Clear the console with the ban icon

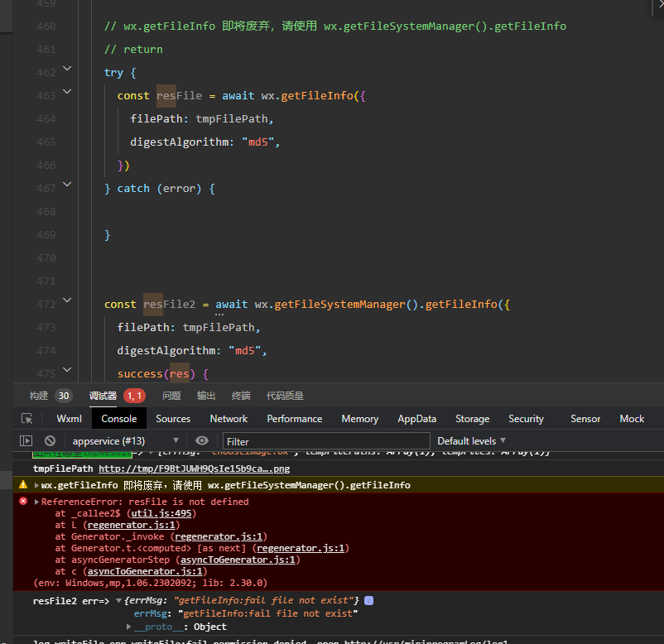click(x=50, y=440)
